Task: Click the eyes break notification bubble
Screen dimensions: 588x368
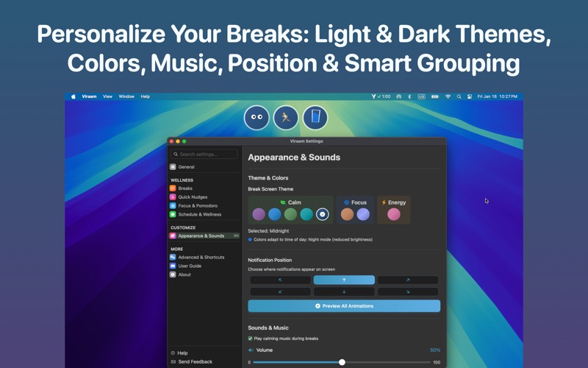Action: pos(257,118)
